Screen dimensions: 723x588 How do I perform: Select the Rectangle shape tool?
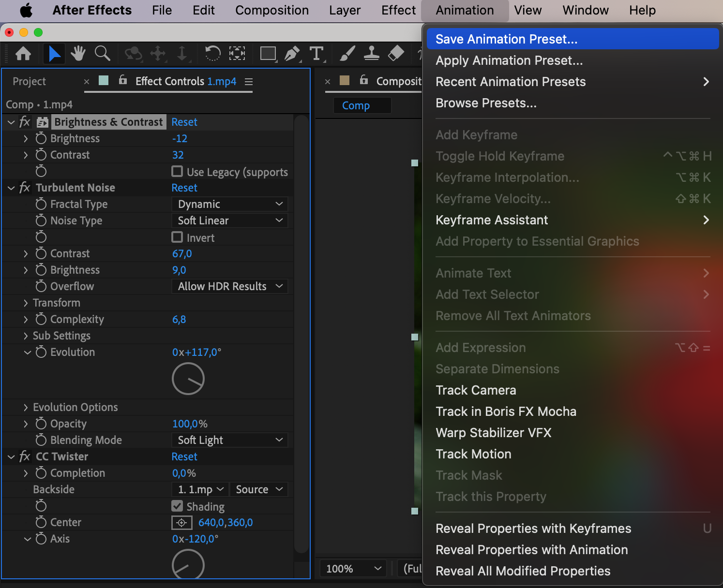(268, 53)
